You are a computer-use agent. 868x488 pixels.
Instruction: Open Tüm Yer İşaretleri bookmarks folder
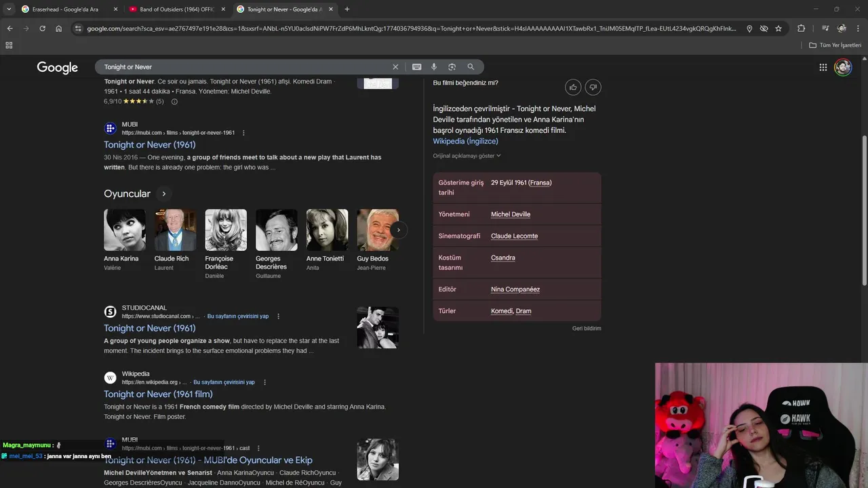point(835,45)
